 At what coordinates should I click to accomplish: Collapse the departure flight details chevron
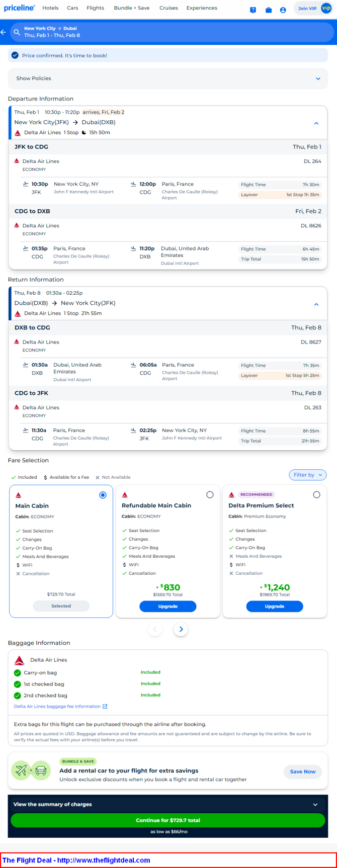(x=316, y=123)
